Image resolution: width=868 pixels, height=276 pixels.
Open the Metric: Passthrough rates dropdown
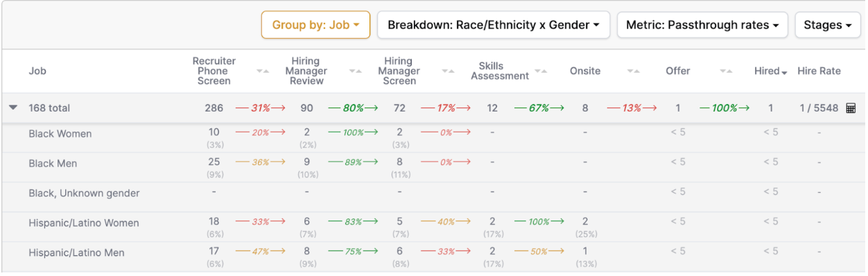(x=702, y=25)
